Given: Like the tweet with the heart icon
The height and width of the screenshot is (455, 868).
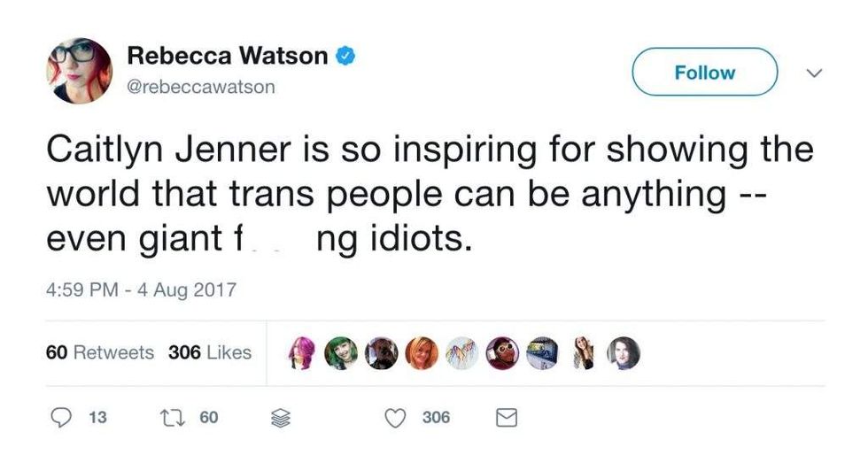Looking at the screenshot, I should point(398,417).
